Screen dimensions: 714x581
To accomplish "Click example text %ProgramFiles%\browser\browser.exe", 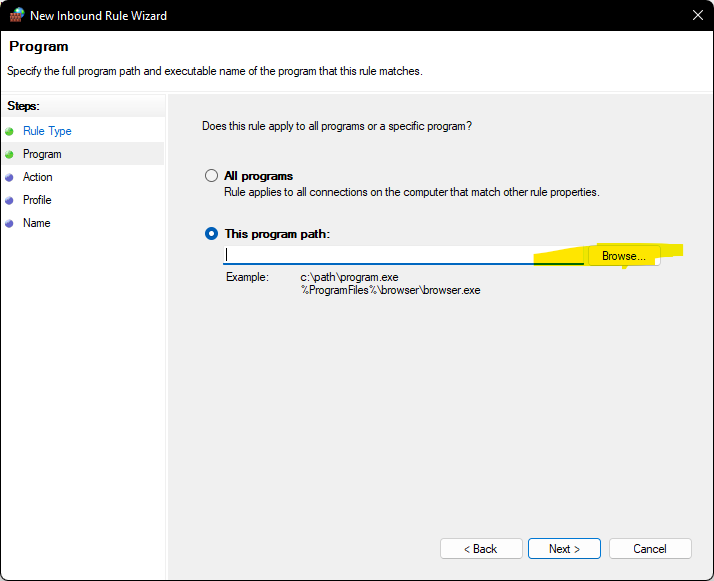I will coord(391,290).
